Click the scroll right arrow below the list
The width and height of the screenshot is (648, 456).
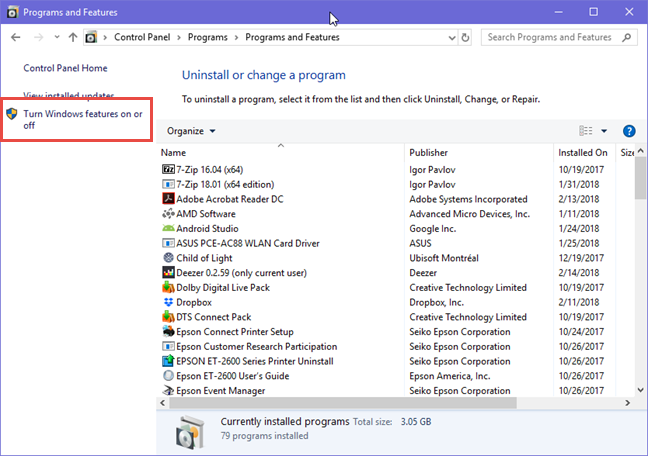pos(627,403)
